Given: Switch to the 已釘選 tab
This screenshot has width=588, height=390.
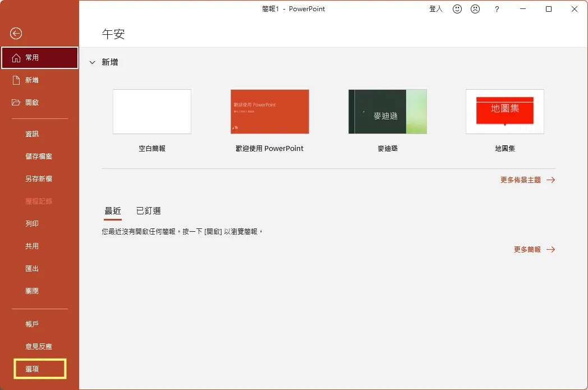Looking at the screenshot, I should click(149, 211).
